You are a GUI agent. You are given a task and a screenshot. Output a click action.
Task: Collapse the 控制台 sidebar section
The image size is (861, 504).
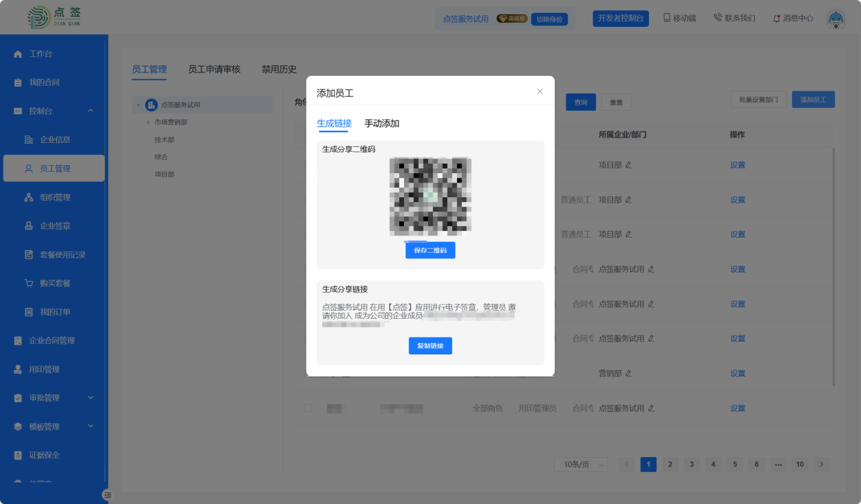pyautogui.click(x=91, y=111)
